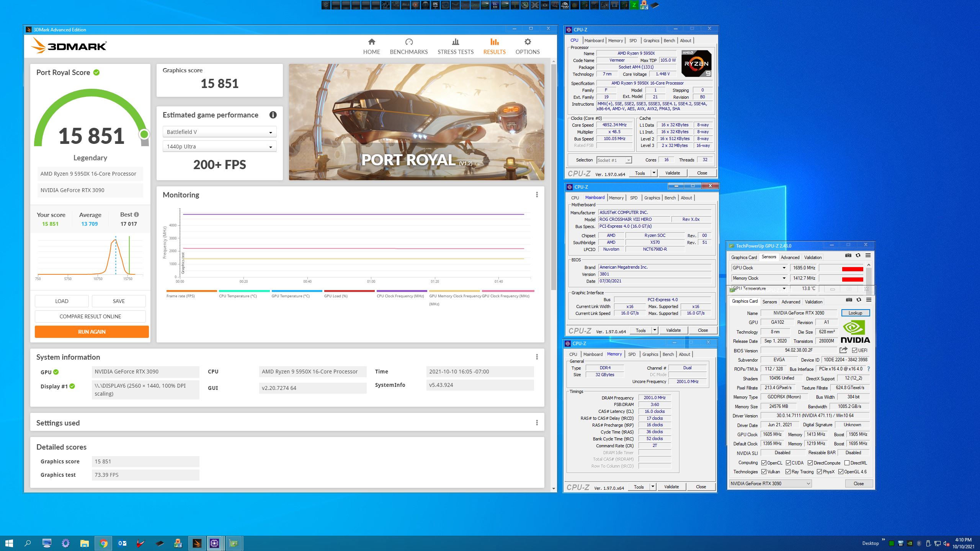Open the 3DMark Home page

[x=371, y=46]
